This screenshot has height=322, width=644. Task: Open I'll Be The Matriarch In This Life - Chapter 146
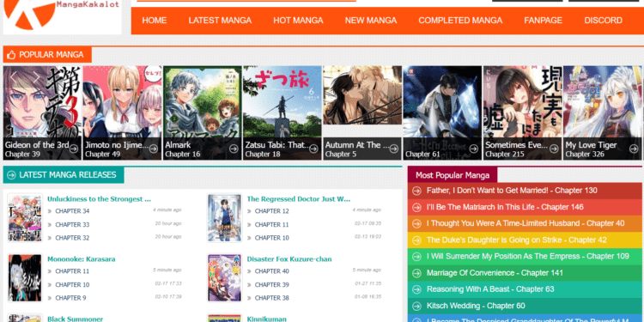(x=505, y=207)
